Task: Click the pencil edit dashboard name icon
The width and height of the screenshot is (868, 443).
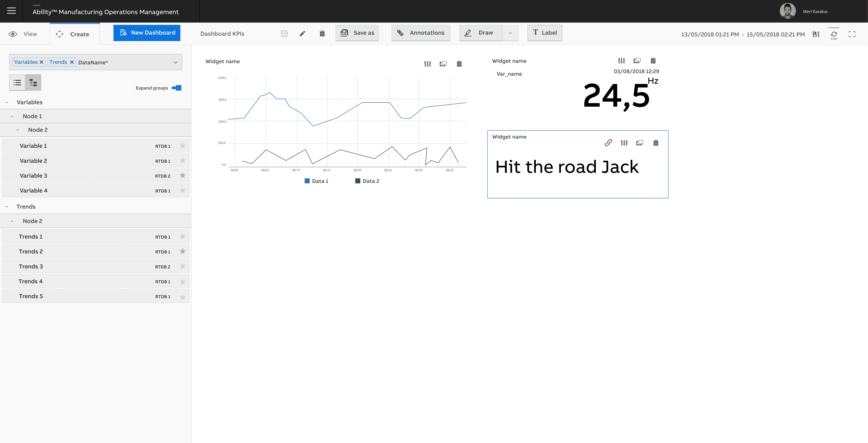Action: (x=302, y=33)
